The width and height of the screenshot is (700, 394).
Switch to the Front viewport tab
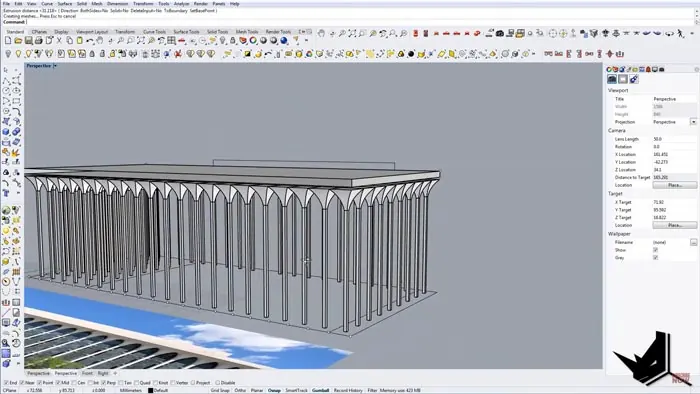pyautogui.click(x=88, y=373)
